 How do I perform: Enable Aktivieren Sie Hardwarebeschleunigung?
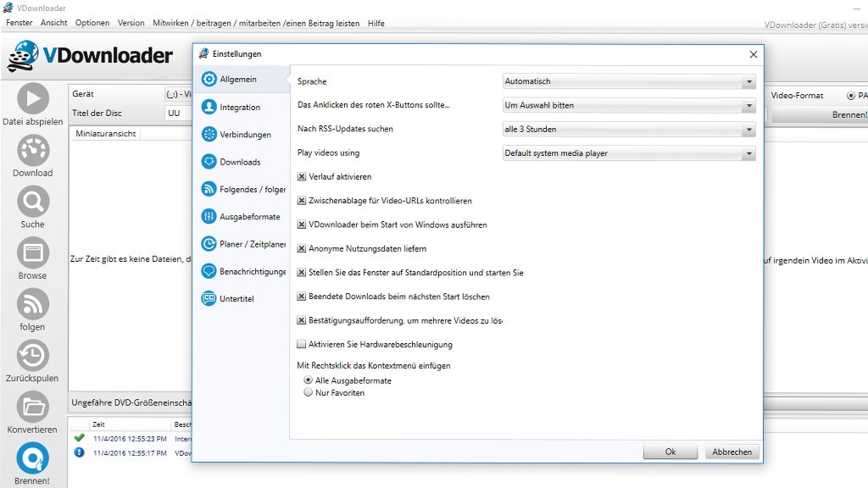(x=302, y=344)
